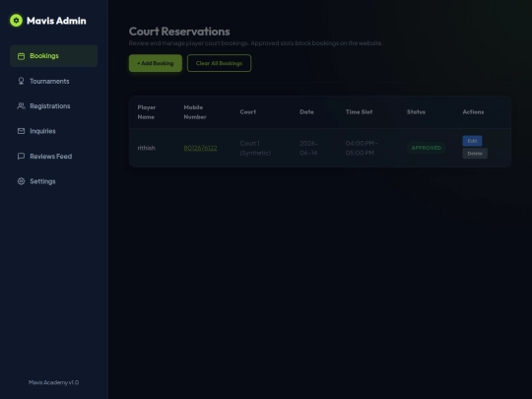Image resolution: width=532 pixels, height=399 pixels.
Task: Click the Bookings calendar icon
Action: [21, 56]
